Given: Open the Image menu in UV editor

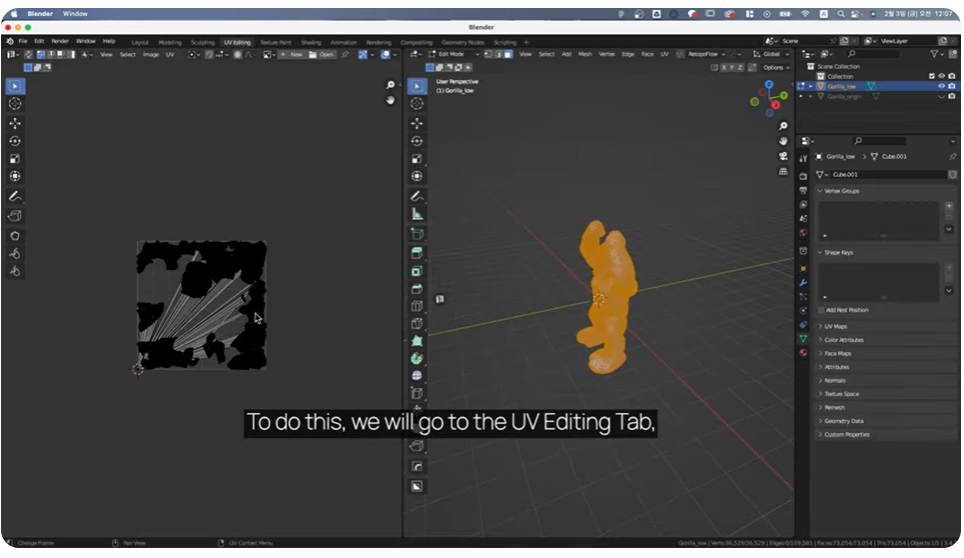Looking at the screenshot, I should [x=151, y=55].
